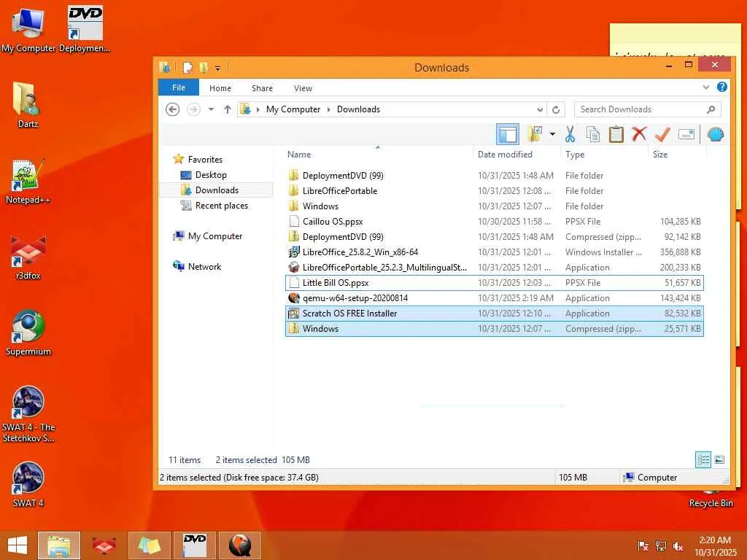Toggle the navigation pane button in the toolbar
This screenshot has width=747, height=560.
508,134
